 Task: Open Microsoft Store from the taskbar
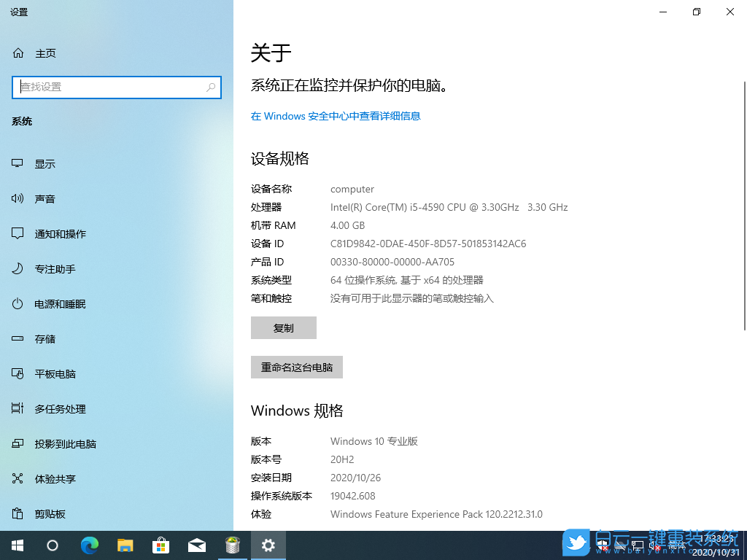point(160,545)
